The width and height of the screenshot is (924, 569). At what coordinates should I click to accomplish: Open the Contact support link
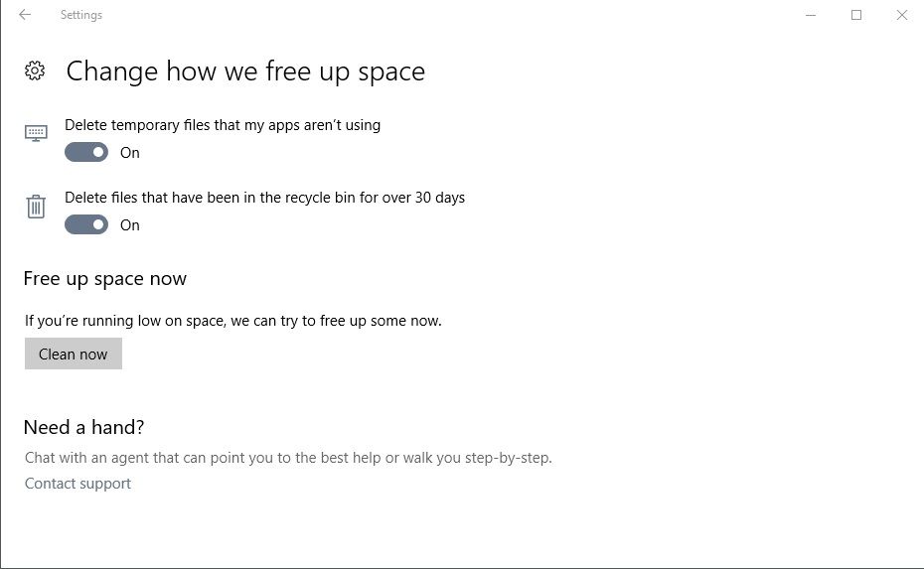(x=77, y=484)
